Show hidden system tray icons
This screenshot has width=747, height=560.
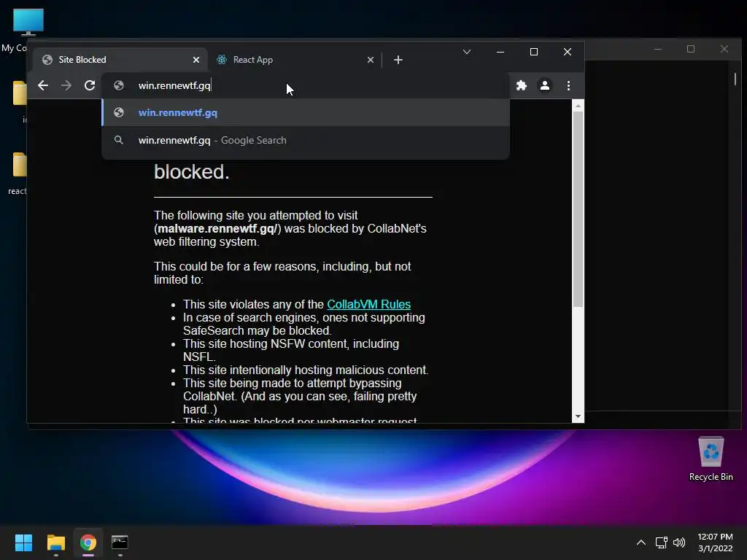click(x=641, y=542)
